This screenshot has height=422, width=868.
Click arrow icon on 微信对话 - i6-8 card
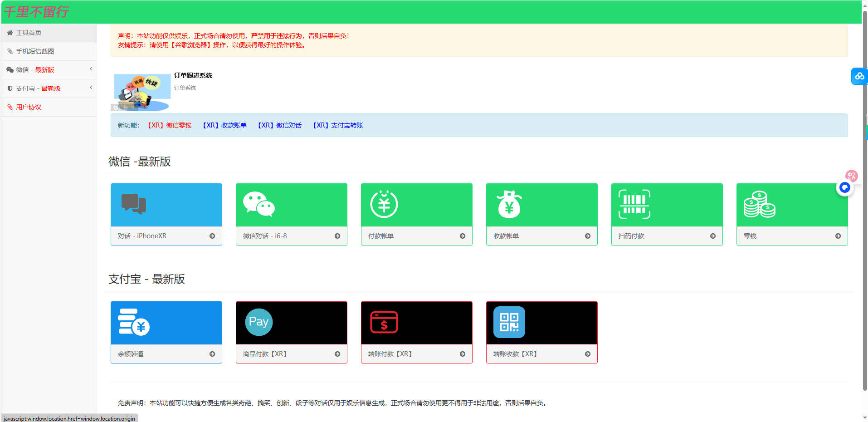pos(337,236)
